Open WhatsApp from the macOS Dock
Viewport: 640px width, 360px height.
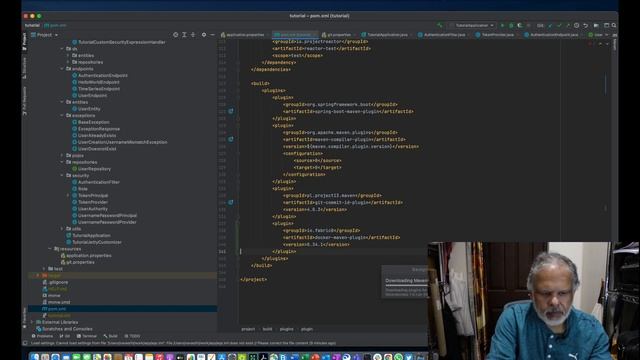pyautogui.click(x=398, y=357)
